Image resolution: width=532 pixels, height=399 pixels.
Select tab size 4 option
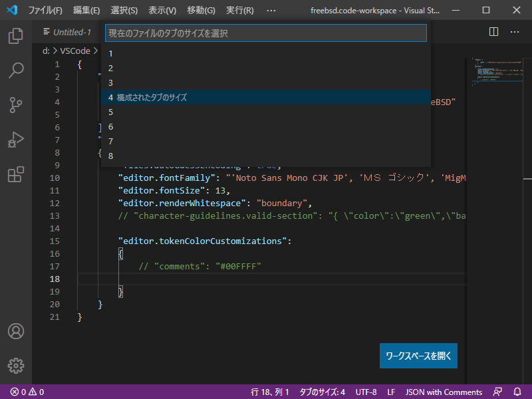coord(266,97)
